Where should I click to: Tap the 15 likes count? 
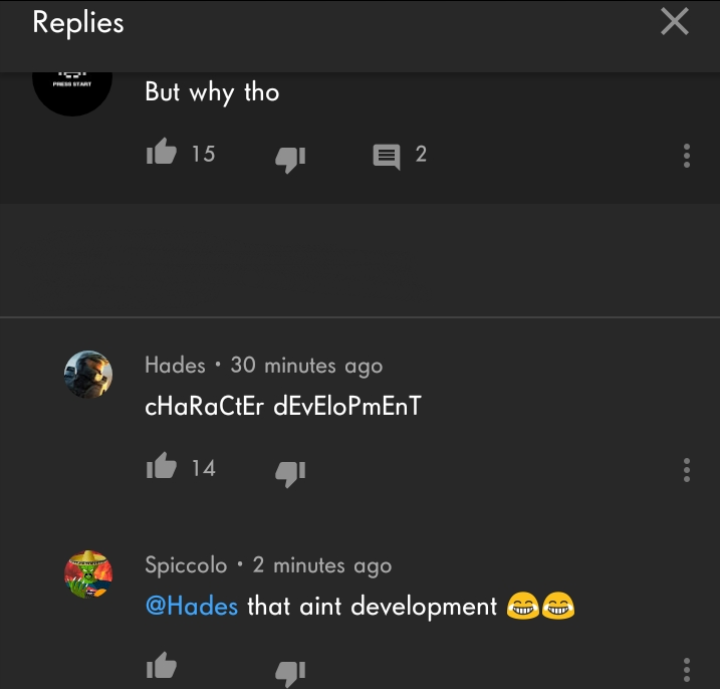click(203, 153)
